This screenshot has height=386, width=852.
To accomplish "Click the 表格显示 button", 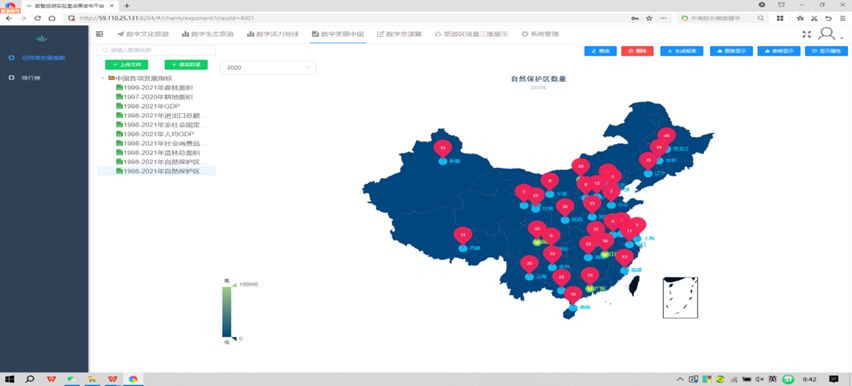I will coord(779,51).
